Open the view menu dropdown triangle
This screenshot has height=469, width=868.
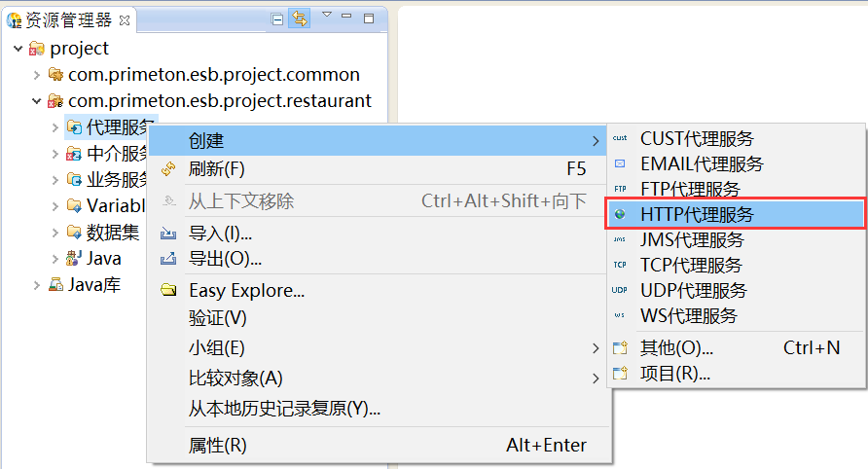coord(327,15)
